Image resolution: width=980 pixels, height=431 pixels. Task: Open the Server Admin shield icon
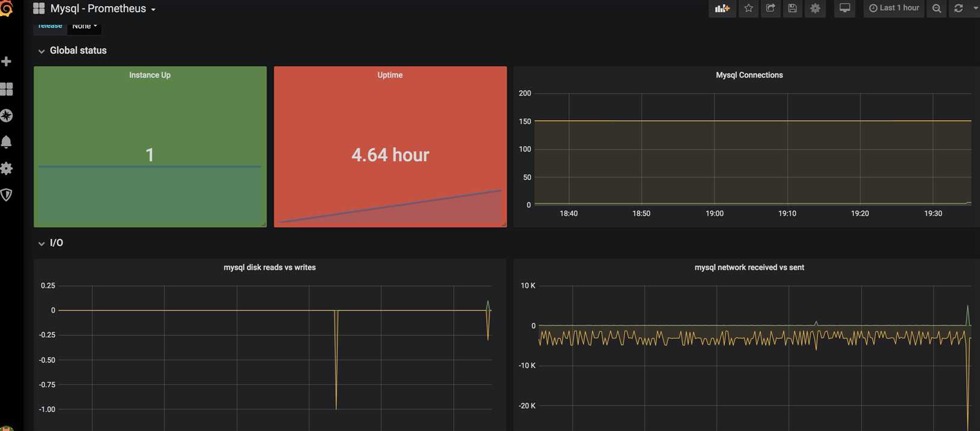click(x=7, y=195)
